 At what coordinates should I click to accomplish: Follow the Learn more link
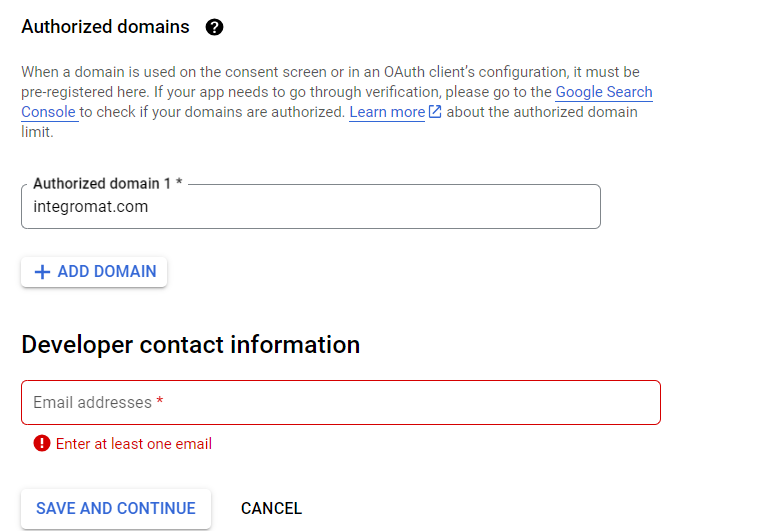click(387, 112)
